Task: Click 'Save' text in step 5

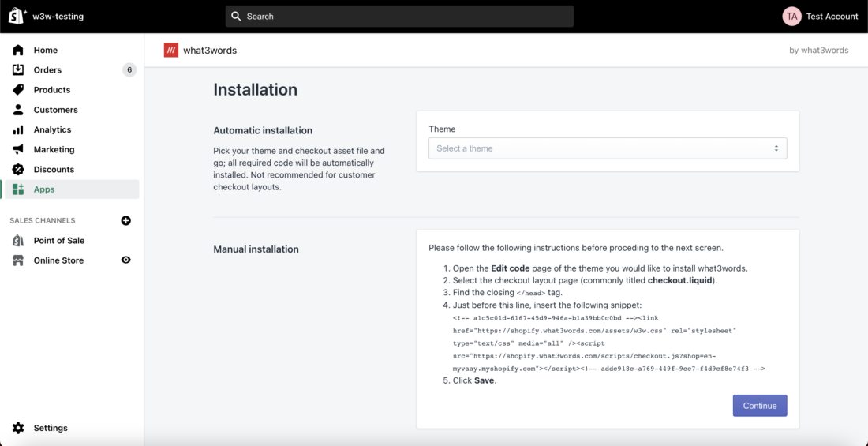Action: 485,380
